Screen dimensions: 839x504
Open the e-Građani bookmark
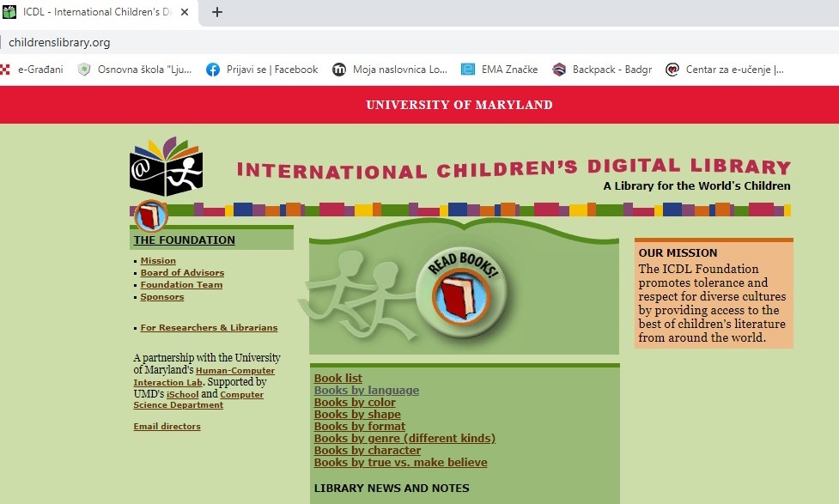click(32, 70)
